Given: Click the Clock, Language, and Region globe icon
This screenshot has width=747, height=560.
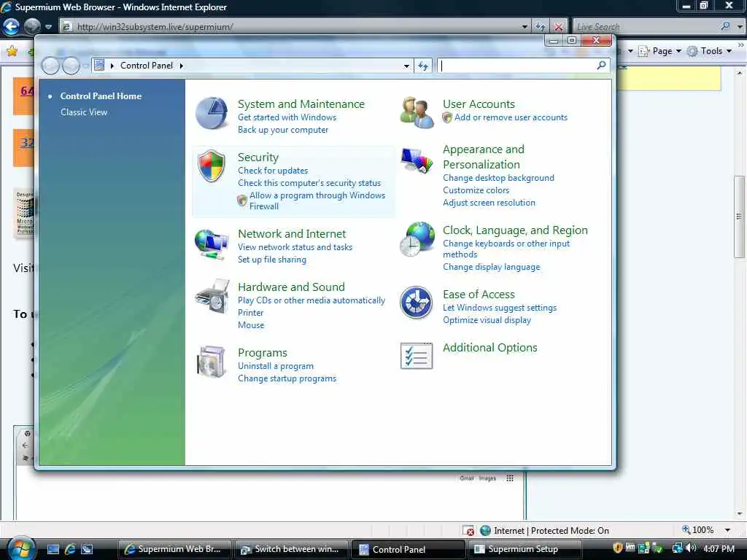Looking at the screenshot, I should pos(417,239).
